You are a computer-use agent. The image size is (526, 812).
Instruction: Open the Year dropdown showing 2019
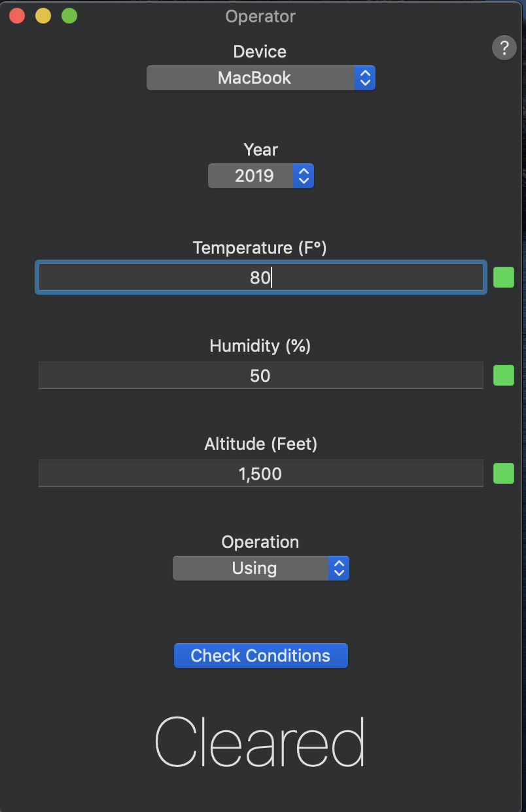pos(254,176)
